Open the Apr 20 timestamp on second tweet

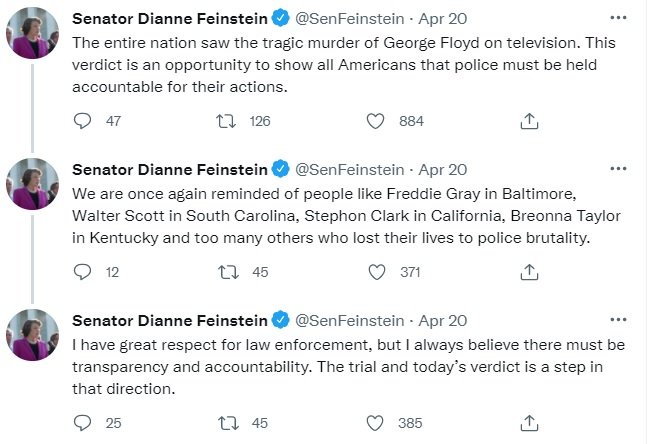point(442,170)
